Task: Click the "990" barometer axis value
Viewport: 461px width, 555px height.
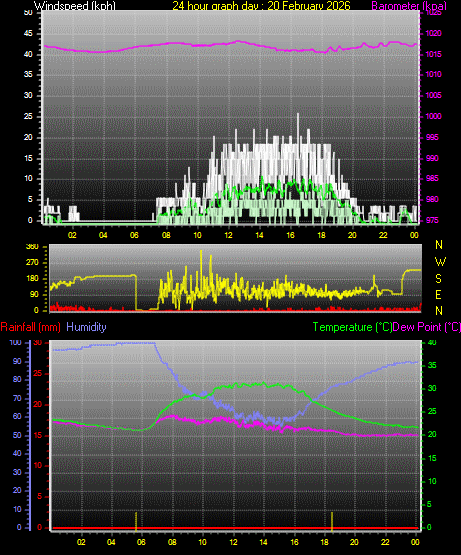Action: point(432,158)
